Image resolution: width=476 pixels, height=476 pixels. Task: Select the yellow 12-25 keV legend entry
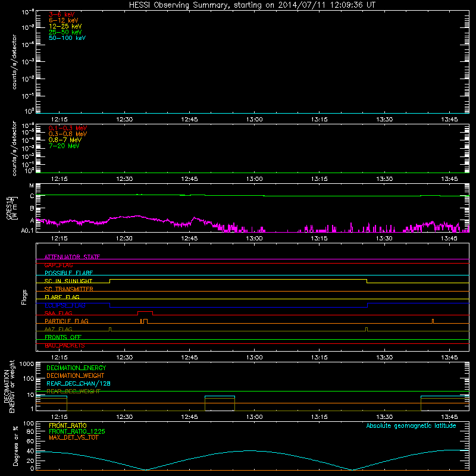click(x=65, y=26)
